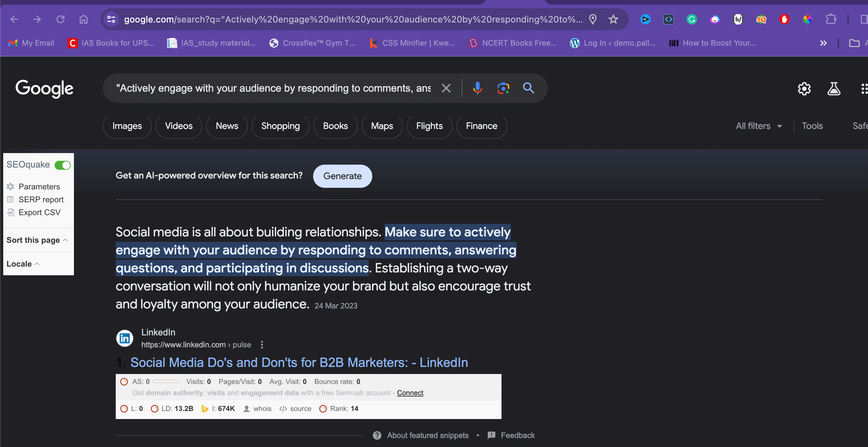Open the browser home icon

click(83, 19)
